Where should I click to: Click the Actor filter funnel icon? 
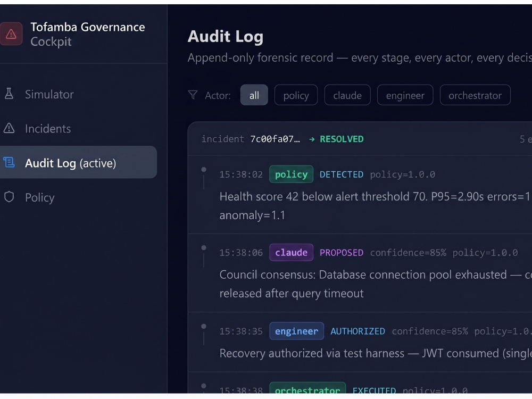coord(193,95)
